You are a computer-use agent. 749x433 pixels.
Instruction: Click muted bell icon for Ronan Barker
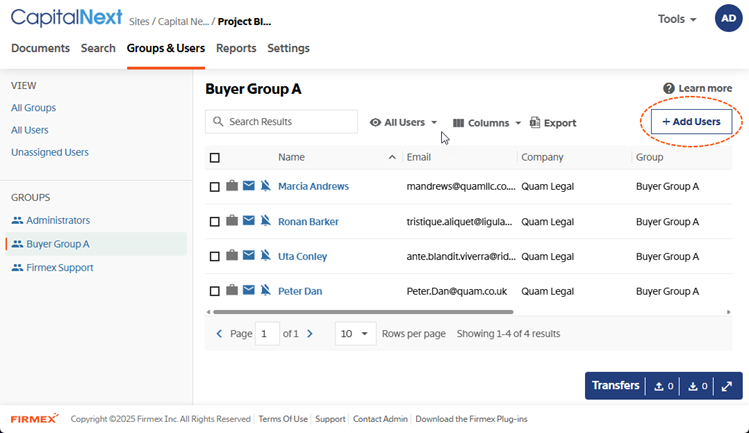pos(266,220)
